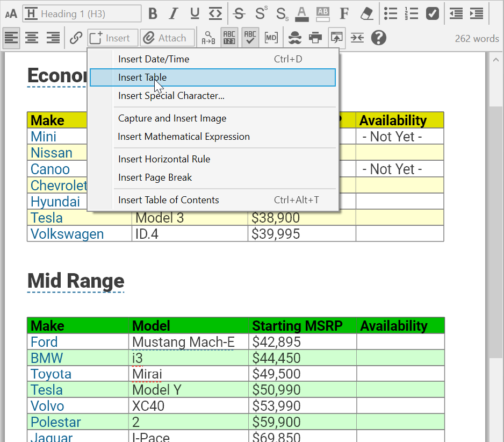Image resolution: width=504 pixels, height=442 pixels.
Task: Open the text color picker
Action: [x=302, y=13]
